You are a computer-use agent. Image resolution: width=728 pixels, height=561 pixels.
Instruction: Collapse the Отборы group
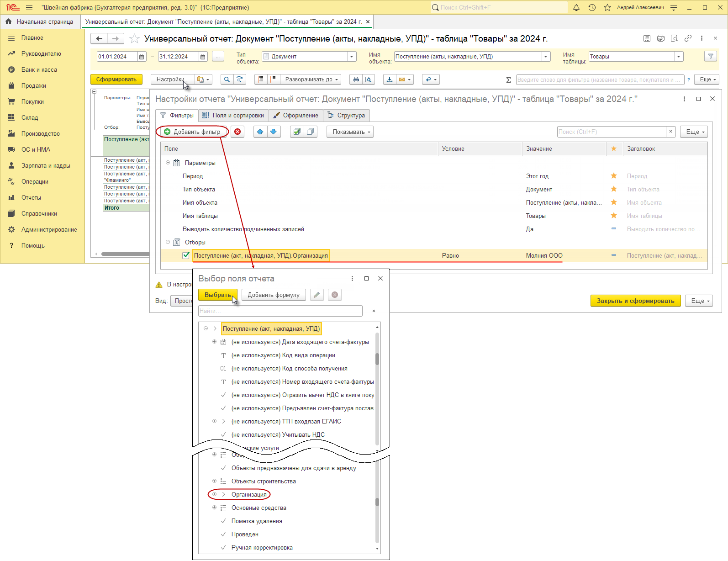[x=168, y=242]
